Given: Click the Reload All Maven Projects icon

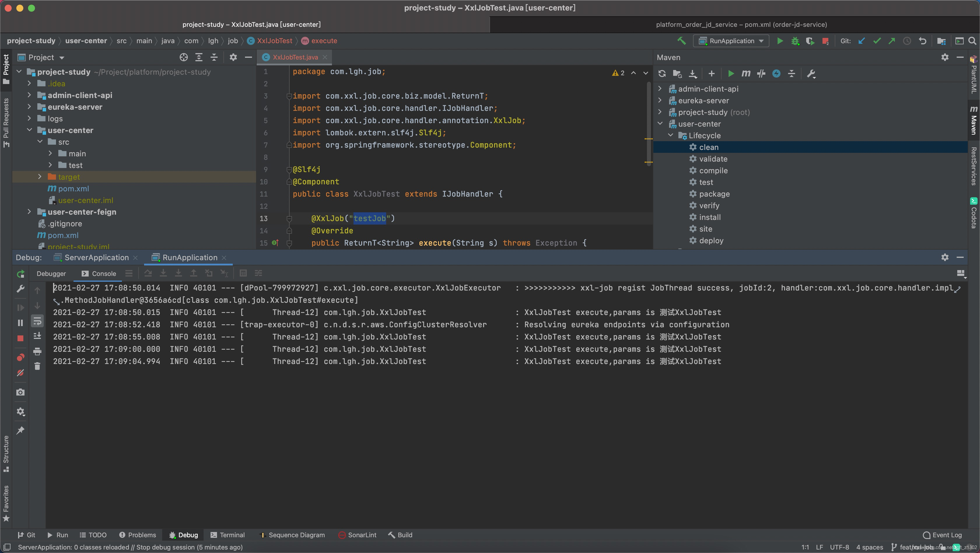Looking at the screenshot, I should click(662, 73).
